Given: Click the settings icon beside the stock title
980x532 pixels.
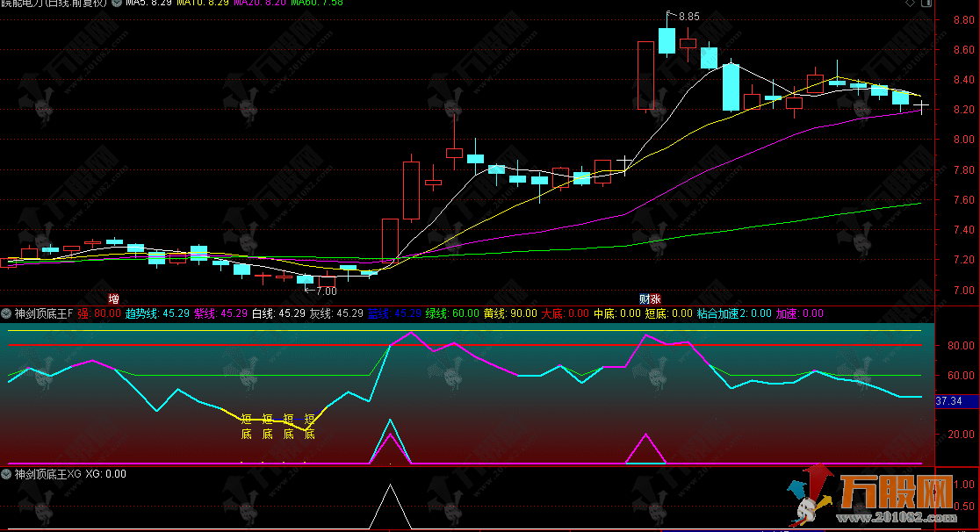Looking at the screenshot, I should click(115, 4).
